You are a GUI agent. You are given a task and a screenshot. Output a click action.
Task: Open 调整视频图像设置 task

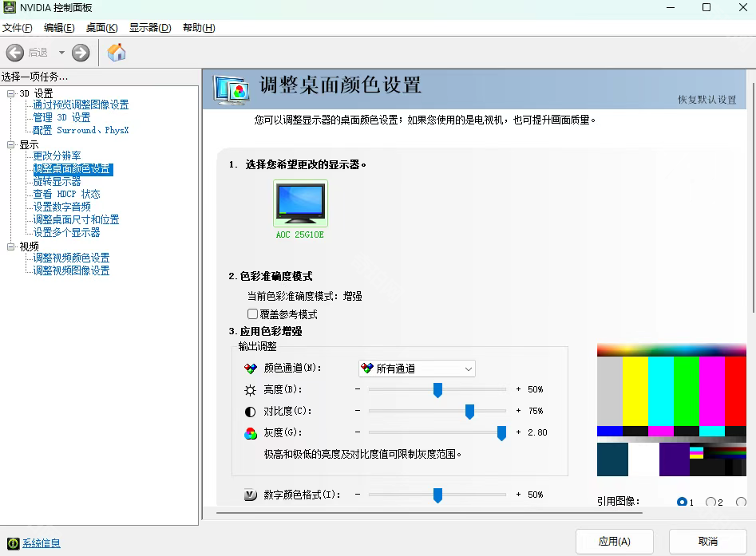point(71,270)
